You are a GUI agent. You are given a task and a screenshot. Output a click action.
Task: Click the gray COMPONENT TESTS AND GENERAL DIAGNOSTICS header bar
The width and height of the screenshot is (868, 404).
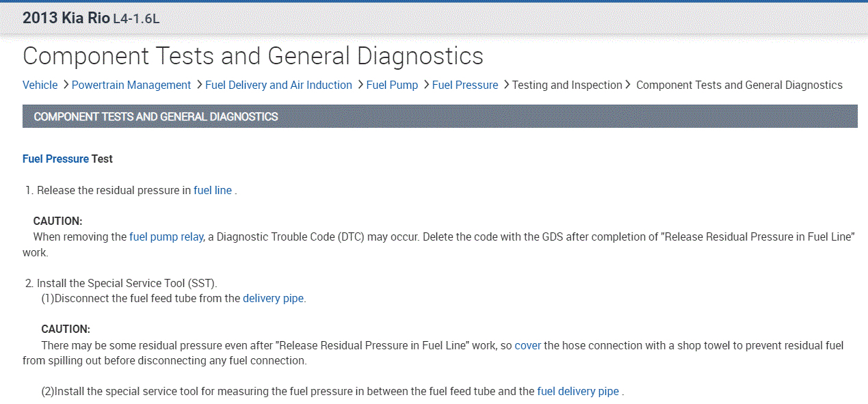pyautogui.click(x=439, y=116)
